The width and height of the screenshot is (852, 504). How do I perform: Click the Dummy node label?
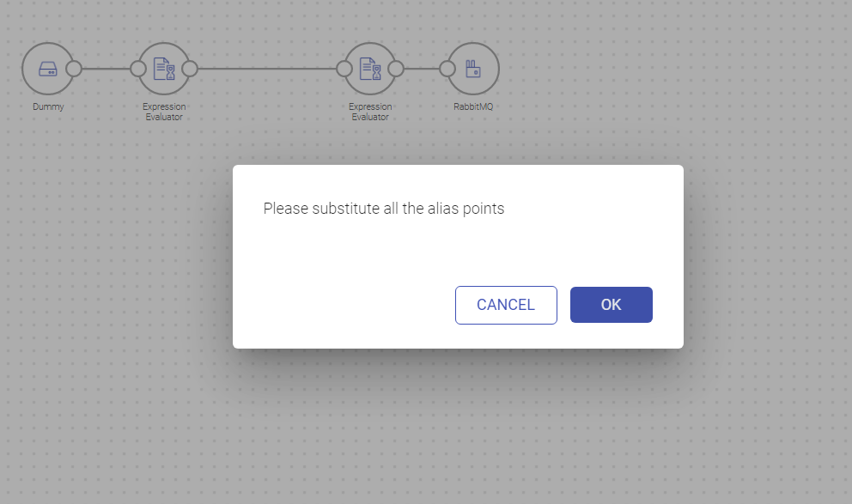tap(48, 106)
